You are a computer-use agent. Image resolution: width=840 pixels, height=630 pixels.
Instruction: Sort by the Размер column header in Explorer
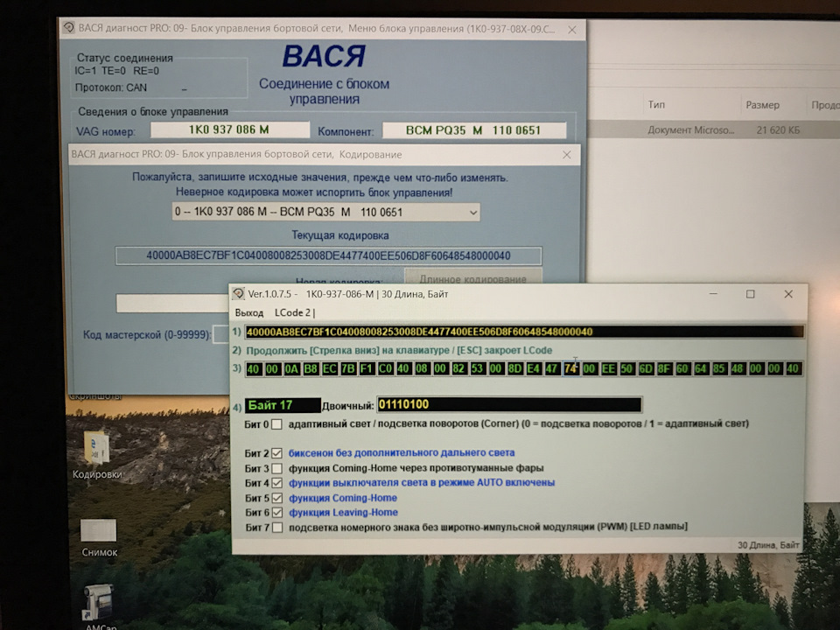762,105
